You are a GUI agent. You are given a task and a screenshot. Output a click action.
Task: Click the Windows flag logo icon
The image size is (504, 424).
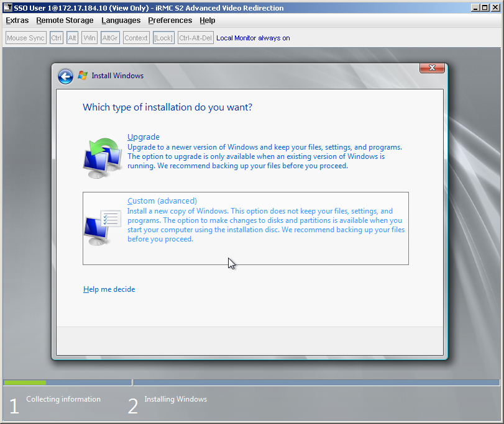83,76
